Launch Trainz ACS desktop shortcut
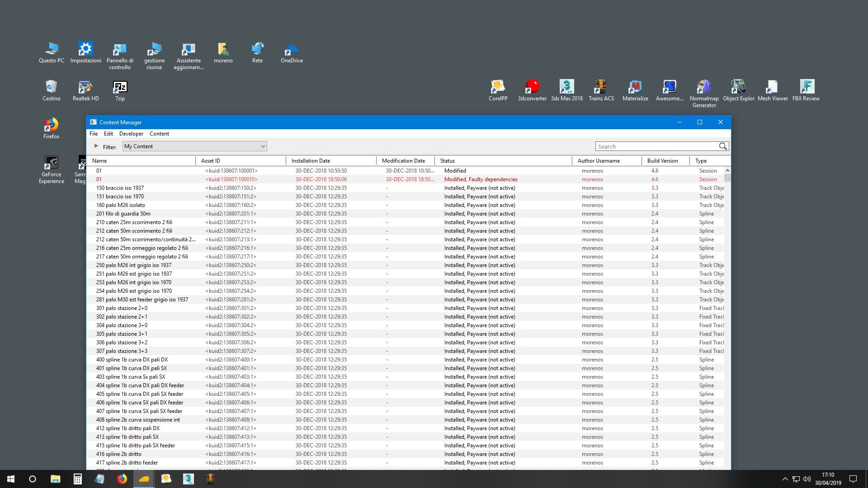The height and width of the screenshot is (488, 868). click(601, 91)
